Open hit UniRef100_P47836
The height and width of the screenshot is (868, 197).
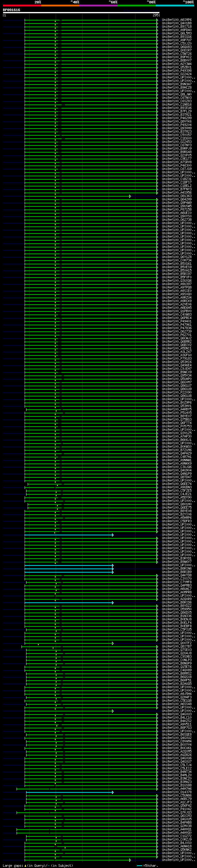point(177,328)
